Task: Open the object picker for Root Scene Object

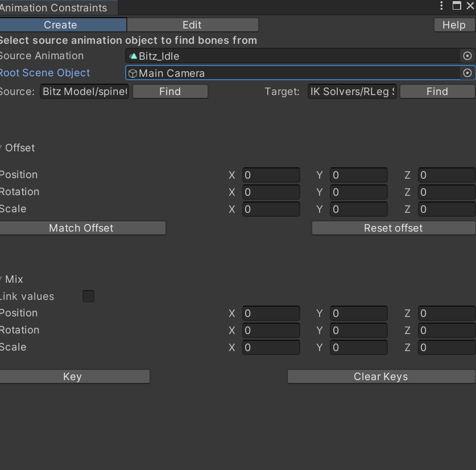Action: pos(467,73)
